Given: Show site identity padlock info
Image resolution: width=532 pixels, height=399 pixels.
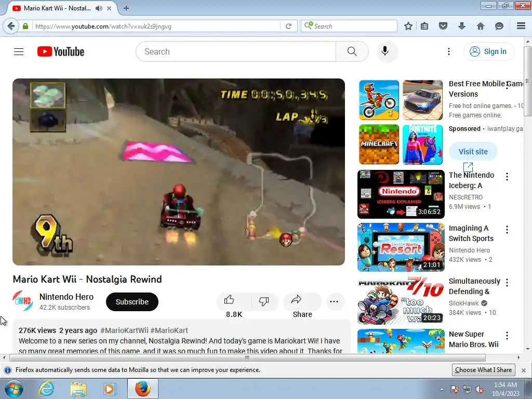Looking at the screenshot, I should (25, 26).
